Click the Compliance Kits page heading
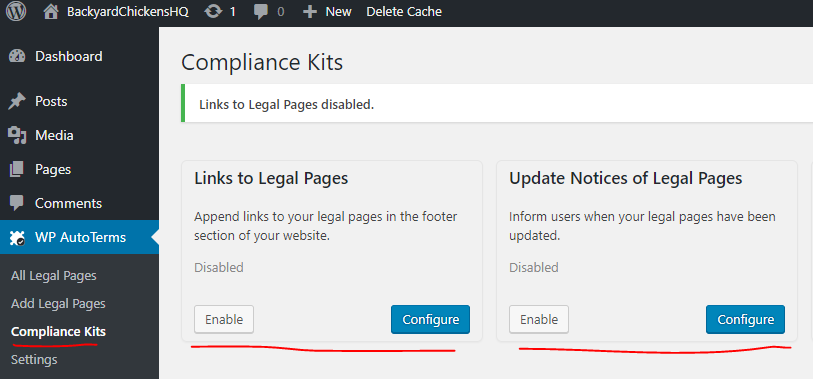This screenshot has width=813, height=379. tap(262, 63)
